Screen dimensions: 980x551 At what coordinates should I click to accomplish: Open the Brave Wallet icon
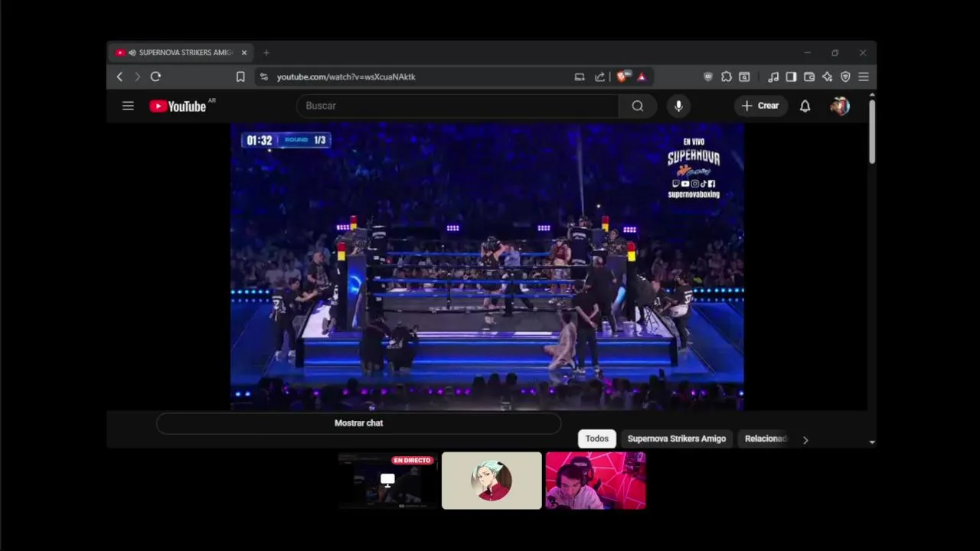tap(809, 77)
